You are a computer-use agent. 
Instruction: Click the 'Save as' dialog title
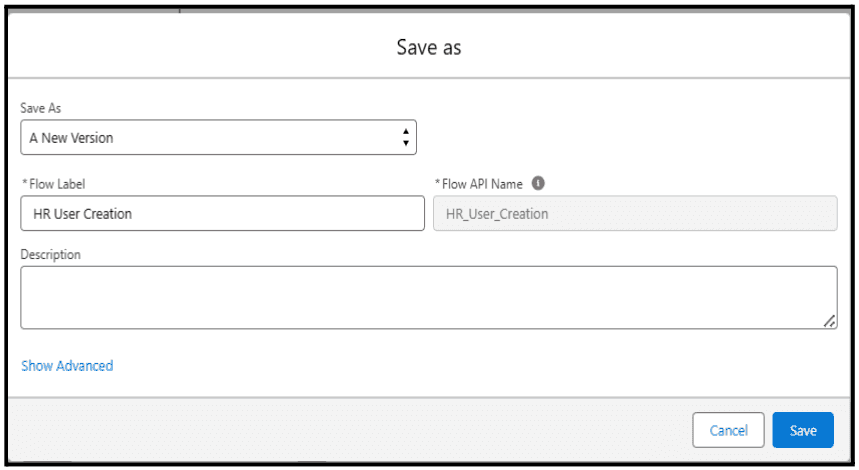tap(429, 47)
